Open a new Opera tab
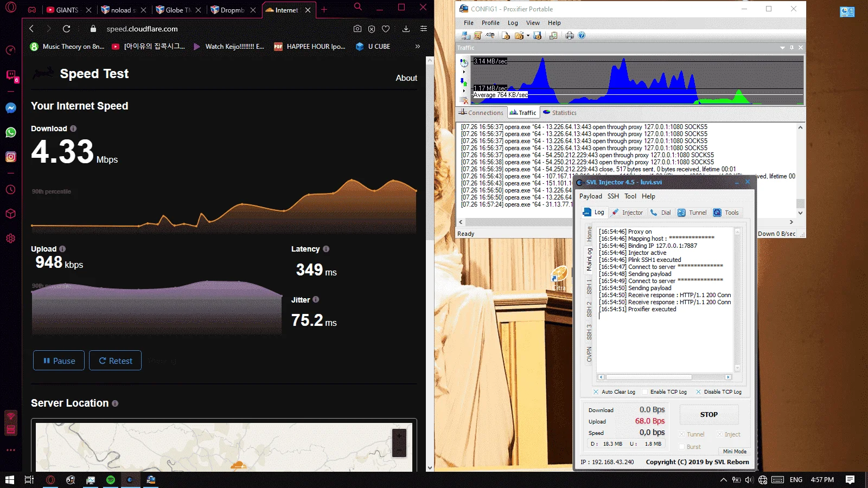Viewport: 868px width, 488px height. pyautogui.click(x=324, y=10)
